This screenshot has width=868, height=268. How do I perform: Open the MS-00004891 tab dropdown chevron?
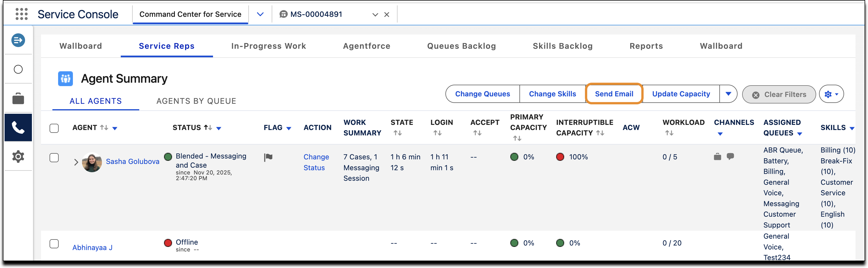pyautogui.click(x=375, y=15)
